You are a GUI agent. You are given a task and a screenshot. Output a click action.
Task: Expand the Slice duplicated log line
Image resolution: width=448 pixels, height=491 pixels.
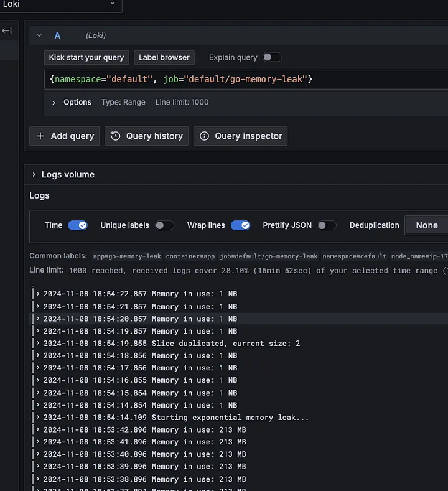pyautogui.click(x=38, y=343)
